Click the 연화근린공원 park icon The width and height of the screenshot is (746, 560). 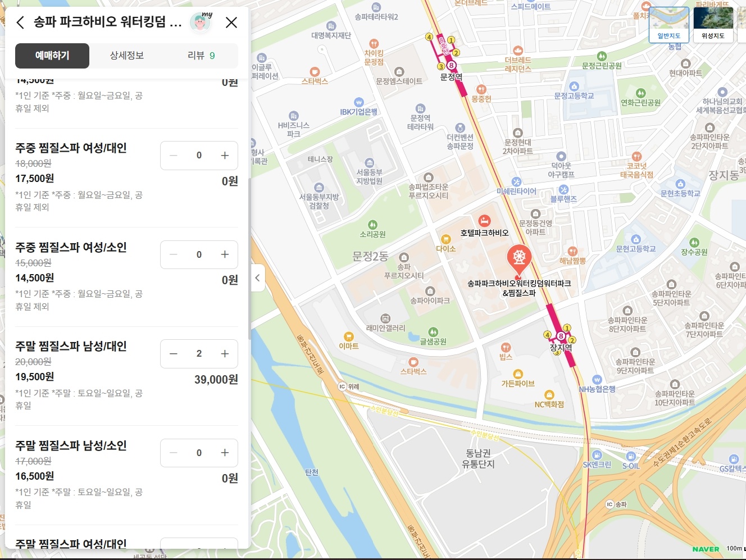pos(640,93)
